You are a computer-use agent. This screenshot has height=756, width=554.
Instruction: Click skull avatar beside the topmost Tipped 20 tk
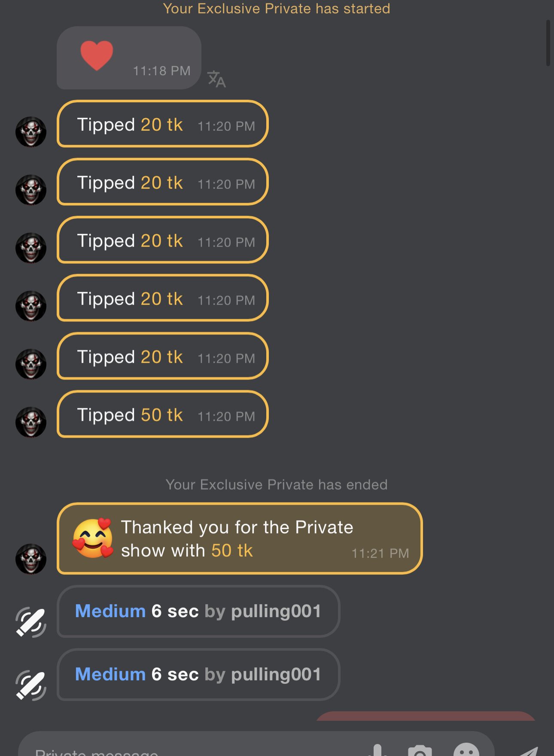(31, 132)
